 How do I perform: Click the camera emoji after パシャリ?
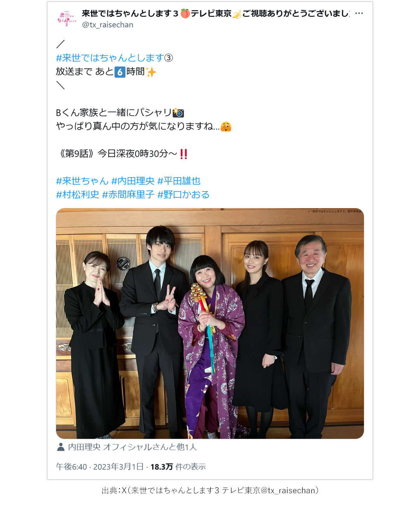178,113
